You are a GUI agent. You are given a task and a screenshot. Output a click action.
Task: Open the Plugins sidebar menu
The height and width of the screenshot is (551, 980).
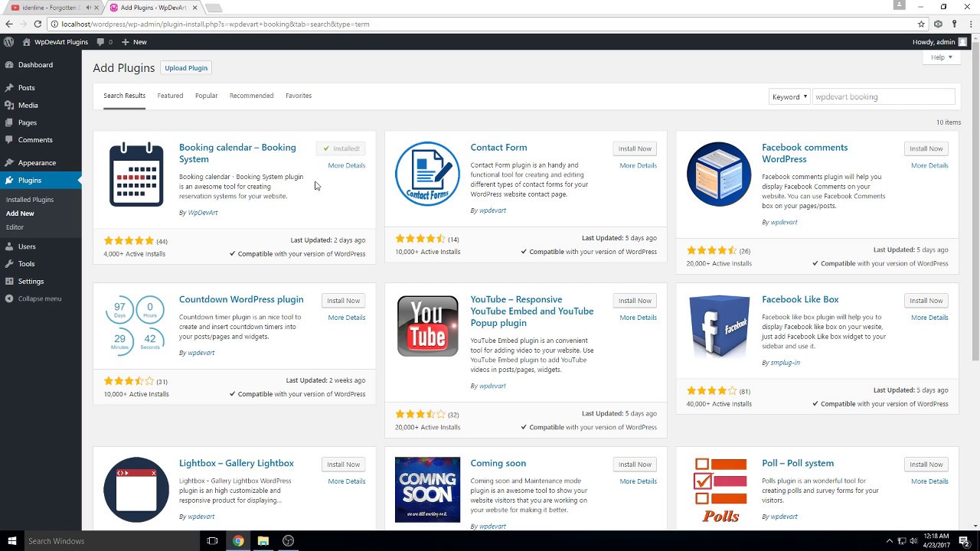point(41,181)
